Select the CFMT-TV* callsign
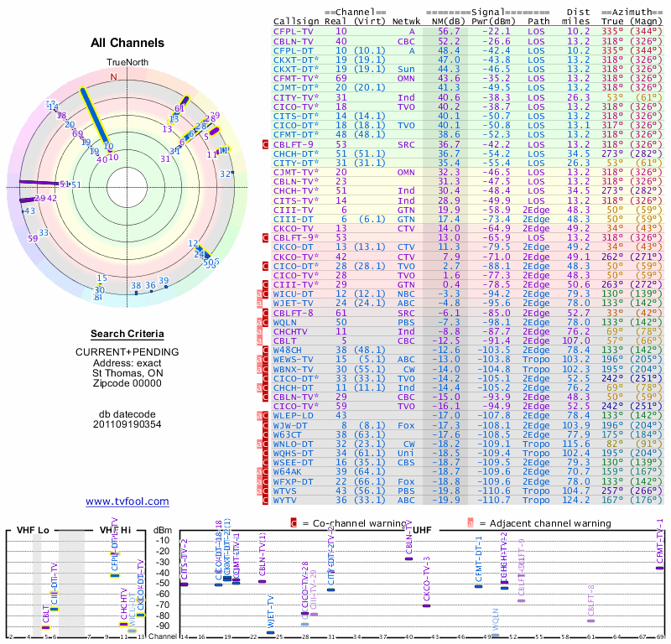This screenshot has width=671, height=644. click(x=296, y=78)
